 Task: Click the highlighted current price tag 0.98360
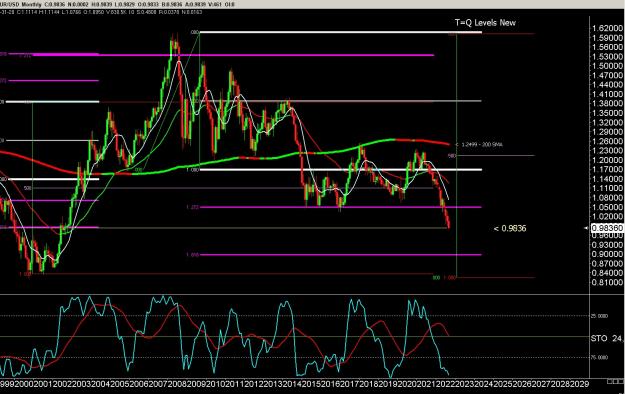tap(607, 228)
